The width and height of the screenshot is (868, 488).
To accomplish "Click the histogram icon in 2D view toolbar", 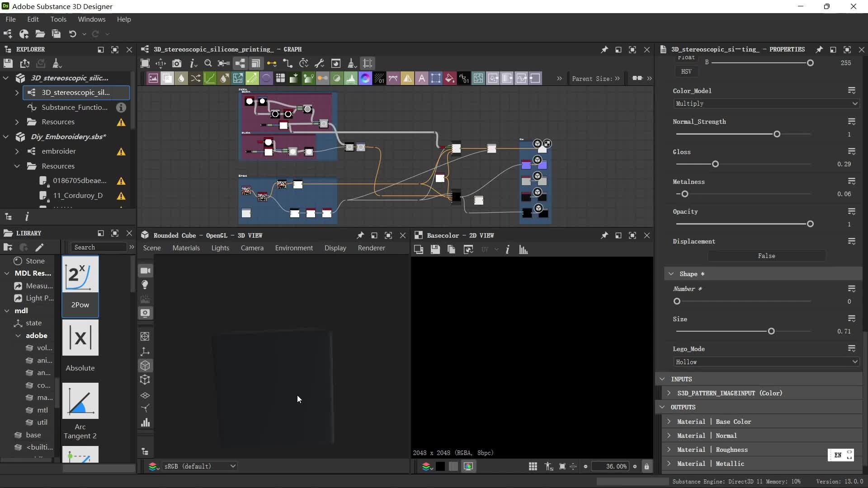I will (x=524, y=250).
